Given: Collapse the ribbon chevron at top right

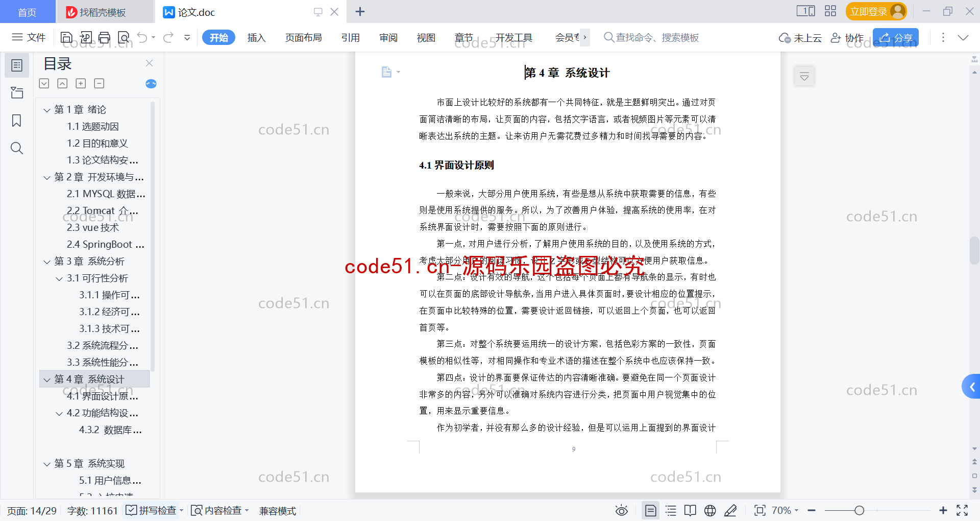Looking at the screenshot, I should coord(963,37).
